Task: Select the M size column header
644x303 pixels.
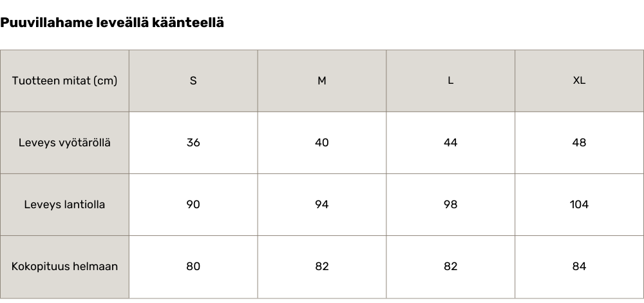Action: (x=322, y=81)
